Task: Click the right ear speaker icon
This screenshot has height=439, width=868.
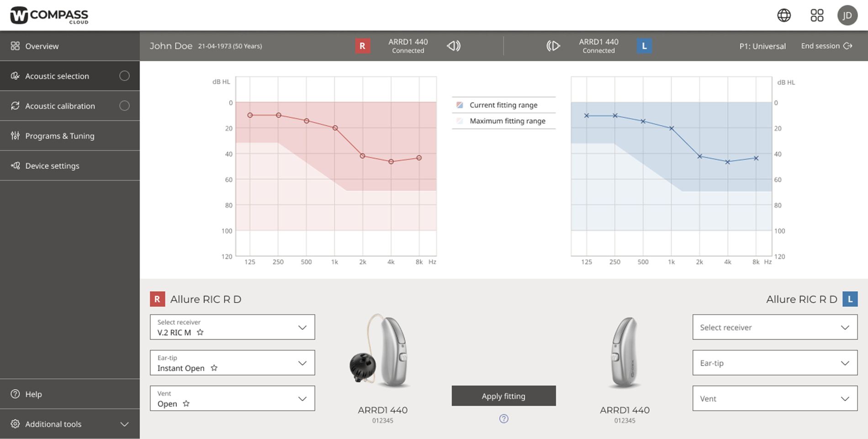Action: (x=453, y=46)
